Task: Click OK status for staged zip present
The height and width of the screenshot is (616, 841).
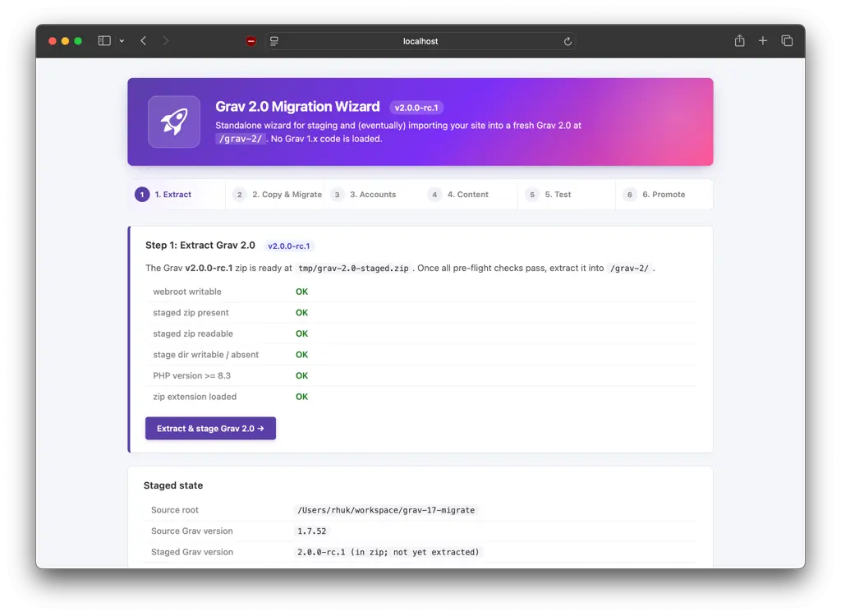Action: click(302, 312)
